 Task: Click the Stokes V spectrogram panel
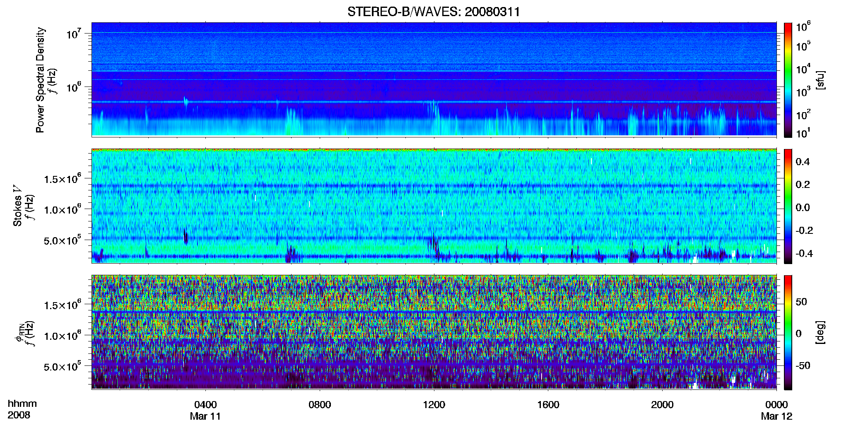(x=434, y=206)
